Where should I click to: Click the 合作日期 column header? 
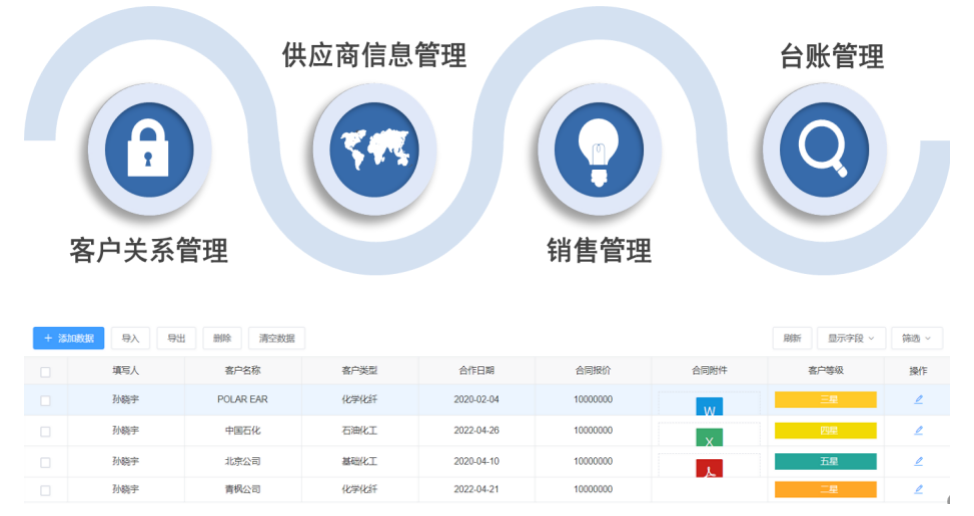(x=476, y=371)
